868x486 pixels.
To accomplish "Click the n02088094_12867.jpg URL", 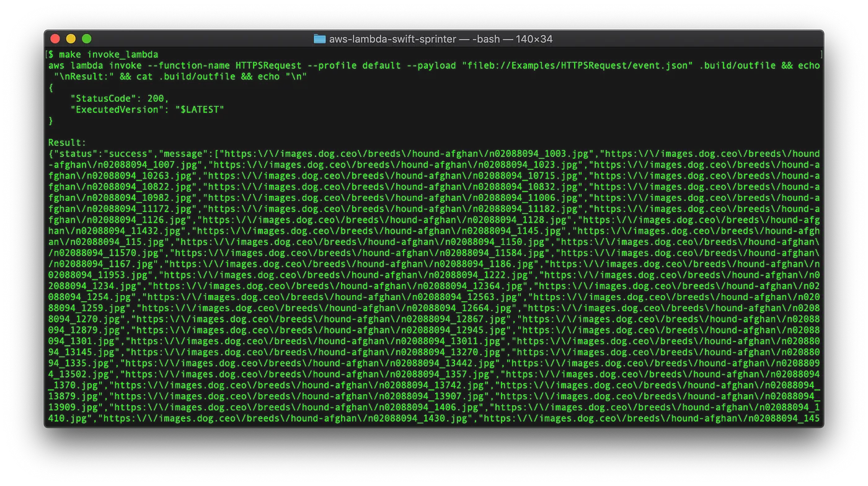I will click(321, 319).
